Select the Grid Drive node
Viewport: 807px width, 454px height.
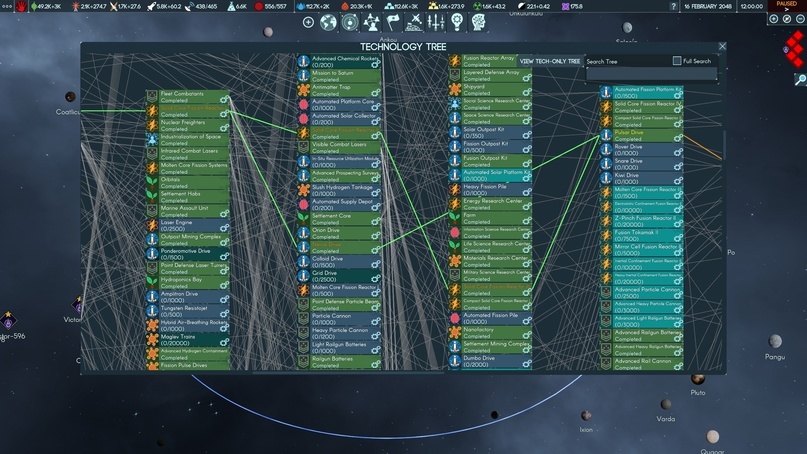(x=339, y=276)
